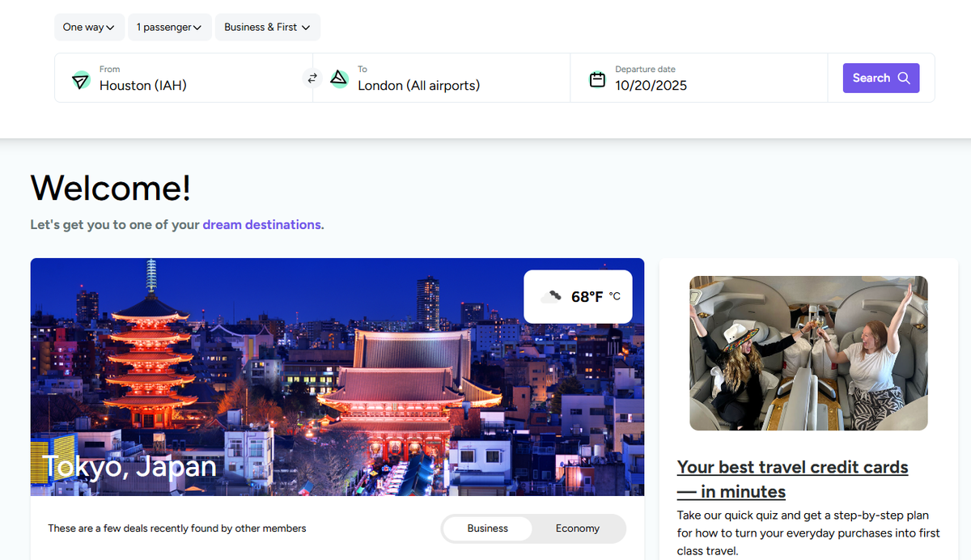
Task: Click the first class passengers photo
Action: coord(808,352)
